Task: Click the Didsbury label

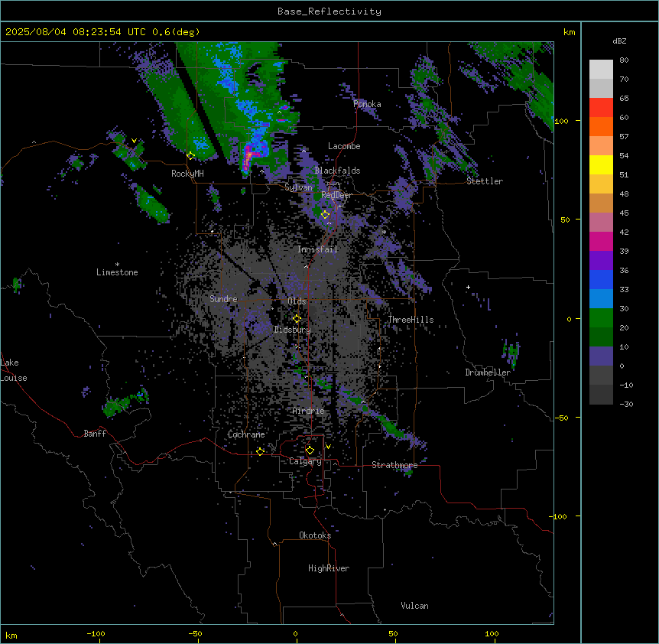Action: [x=293, y=330]
